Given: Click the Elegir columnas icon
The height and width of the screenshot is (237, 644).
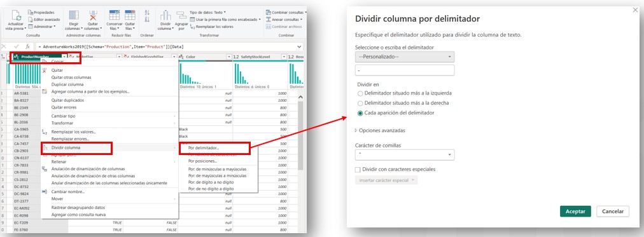Looking at the screenshot, I should pos(74,15).
